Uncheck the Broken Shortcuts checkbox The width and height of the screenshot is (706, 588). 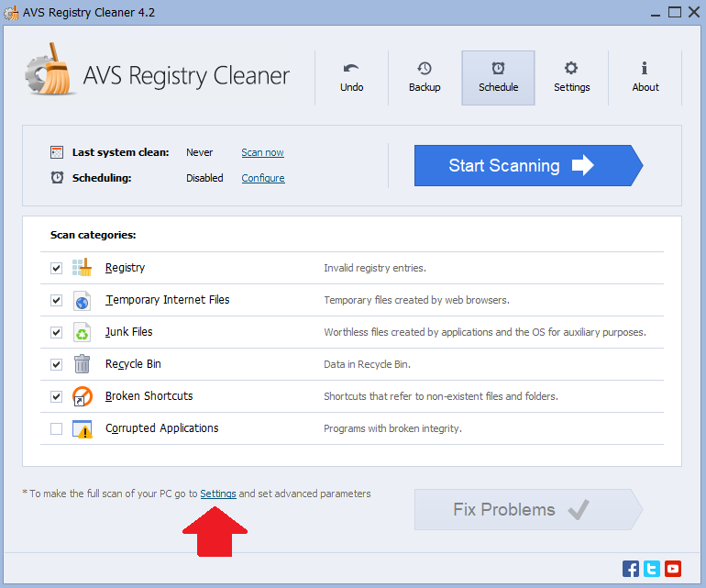(x=56, y=396)
